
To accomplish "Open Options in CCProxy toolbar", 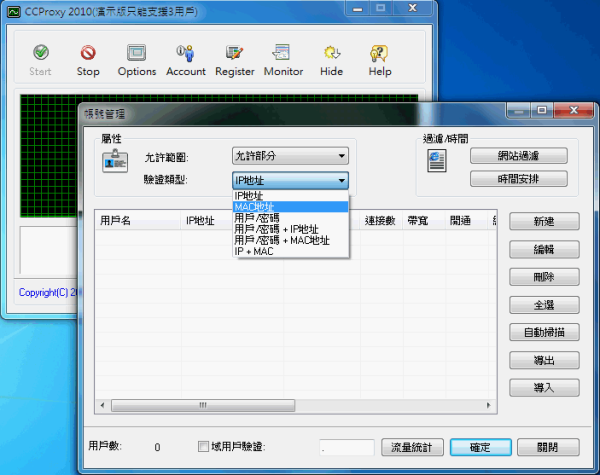I will tap(137, 60).
